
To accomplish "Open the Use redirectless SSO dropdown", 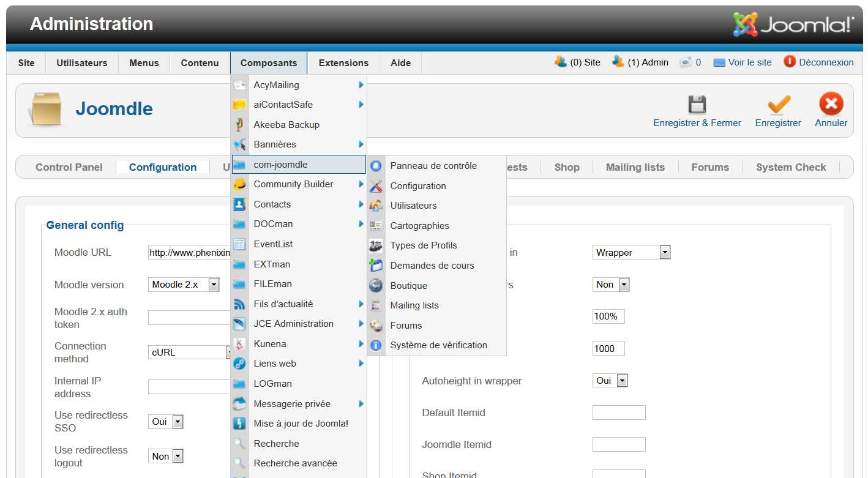I will (x=178, y=422).
